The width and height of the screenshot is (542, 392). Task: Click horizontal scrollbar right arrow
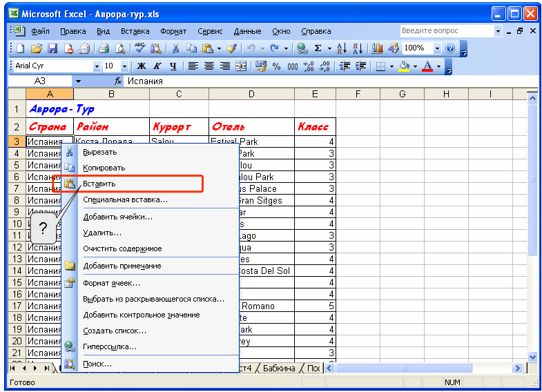click(x=517, y=368)
